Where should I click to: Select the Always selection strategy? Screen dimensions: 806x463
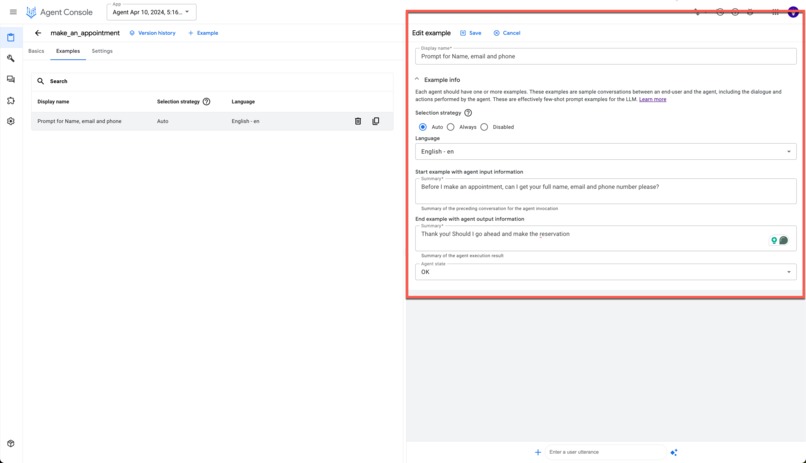click(451, 127)
